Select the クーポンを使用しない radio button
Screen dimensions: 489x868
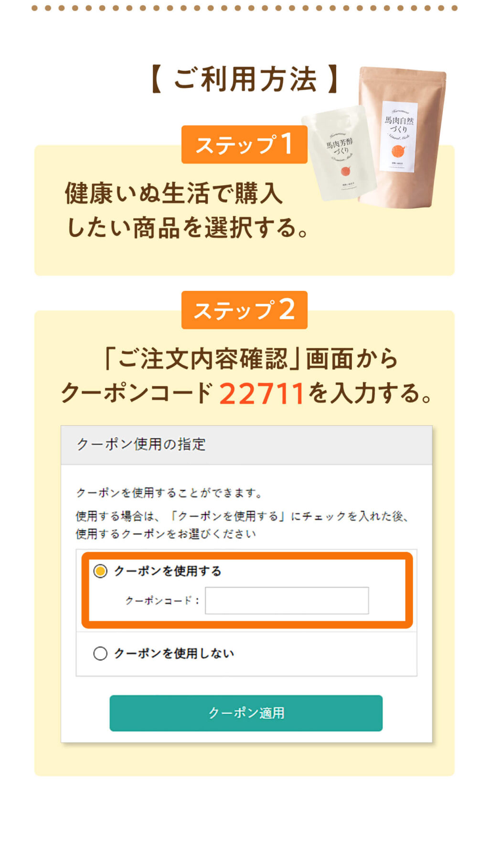coord(100,653)
